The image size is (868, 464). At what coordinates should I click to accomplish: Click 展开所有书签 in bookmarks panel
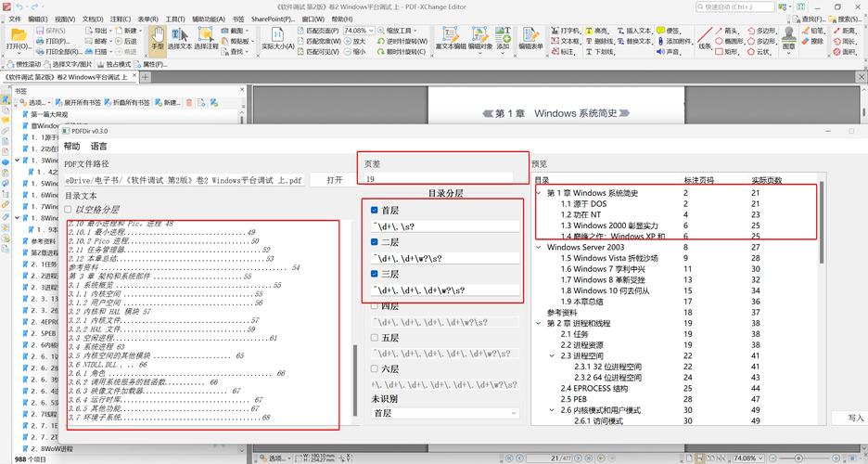click(78, 102)
